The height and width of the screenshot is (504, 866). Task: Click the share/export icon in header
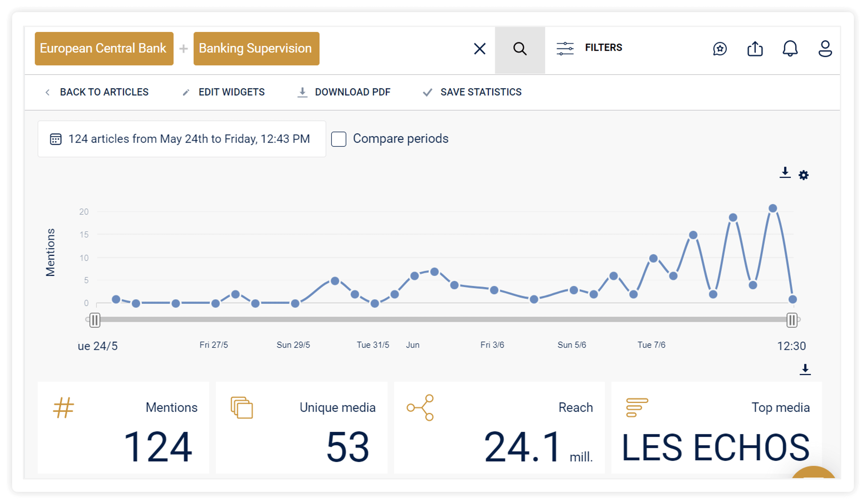755,49
